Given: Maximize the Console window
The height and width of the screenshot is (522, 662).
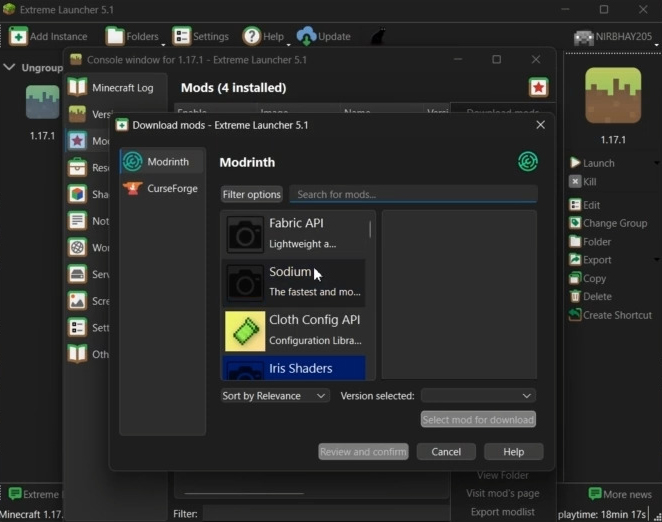Looking at the screenshot, I should 496,60.
